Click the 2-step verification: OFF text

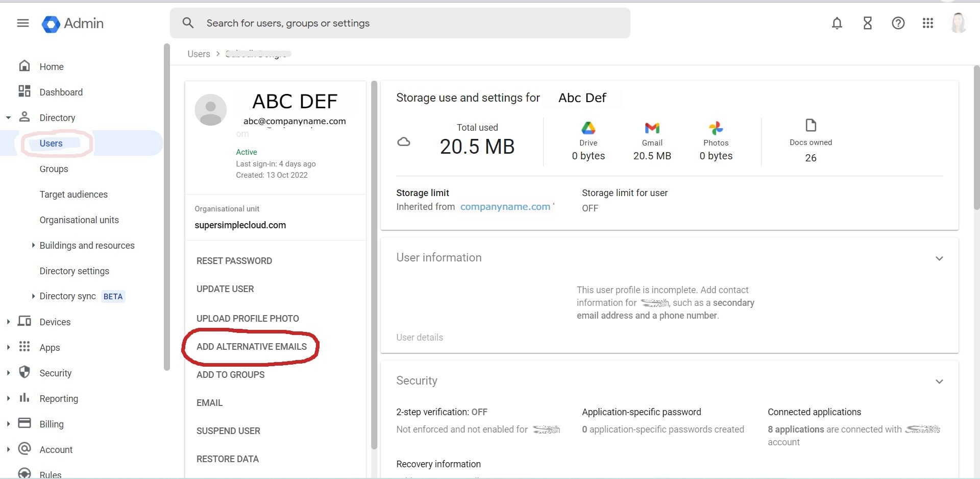442,412
